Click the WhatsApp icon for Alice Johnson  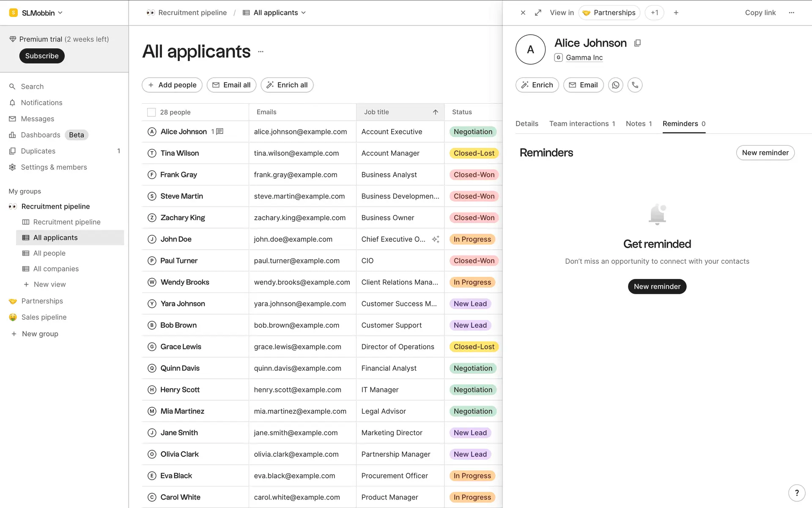click(615, 85)
